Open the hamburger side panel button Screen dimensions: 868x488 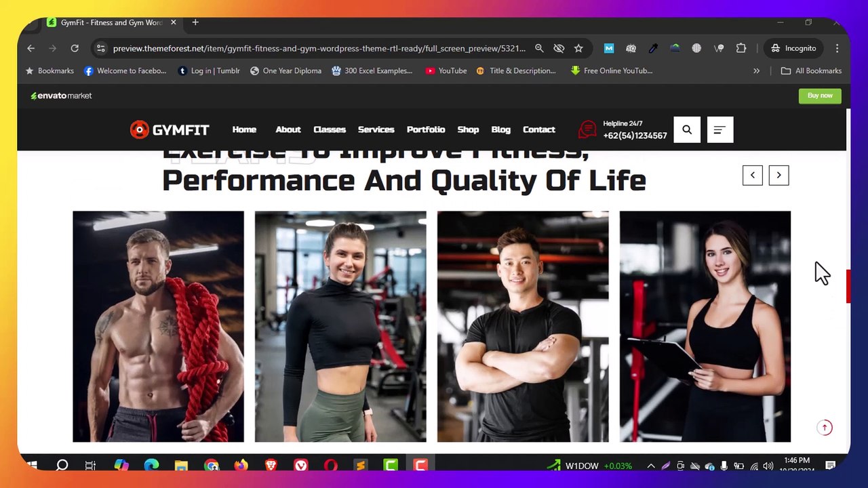coord(720,129)
